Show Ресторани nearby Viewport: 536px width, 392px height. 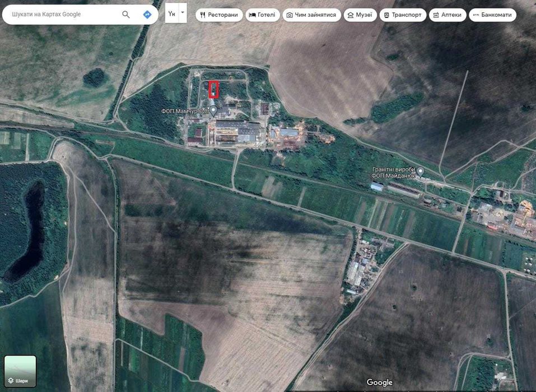tap(219, 15)
